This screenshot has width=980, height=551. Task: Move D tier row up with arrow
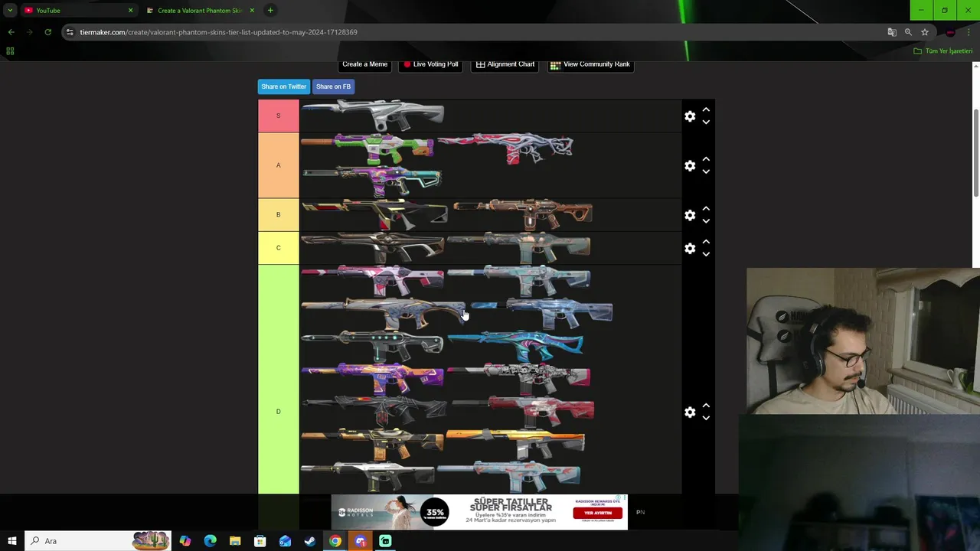[706, 406]
